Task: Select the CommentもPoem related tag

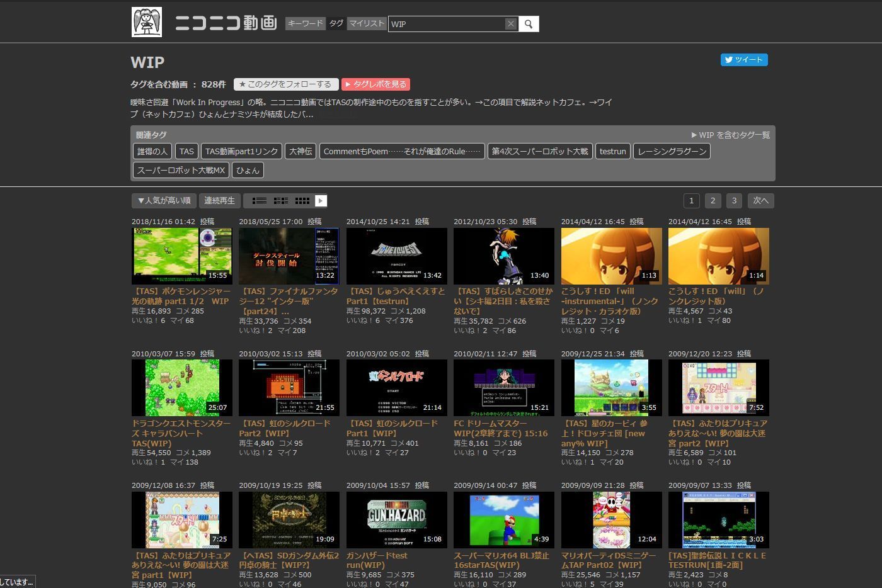Action: (402, 152)
